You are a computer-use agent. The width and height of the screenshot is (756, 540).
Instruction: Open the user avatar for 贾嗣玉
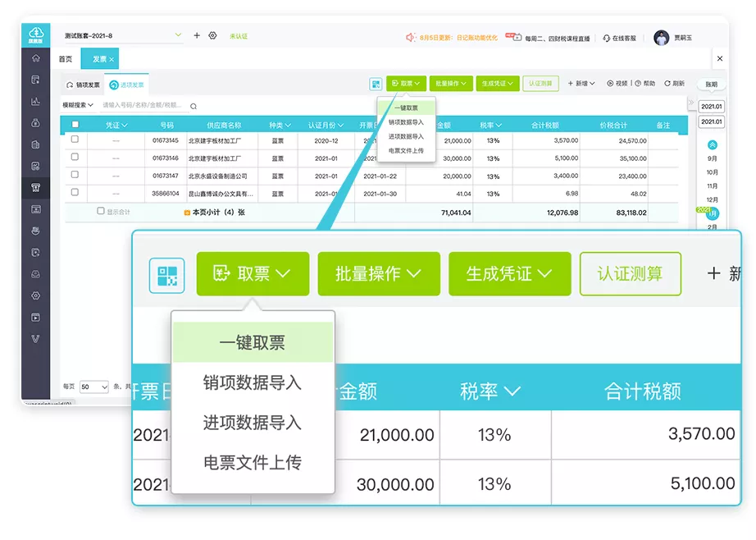tap(661, 38)
